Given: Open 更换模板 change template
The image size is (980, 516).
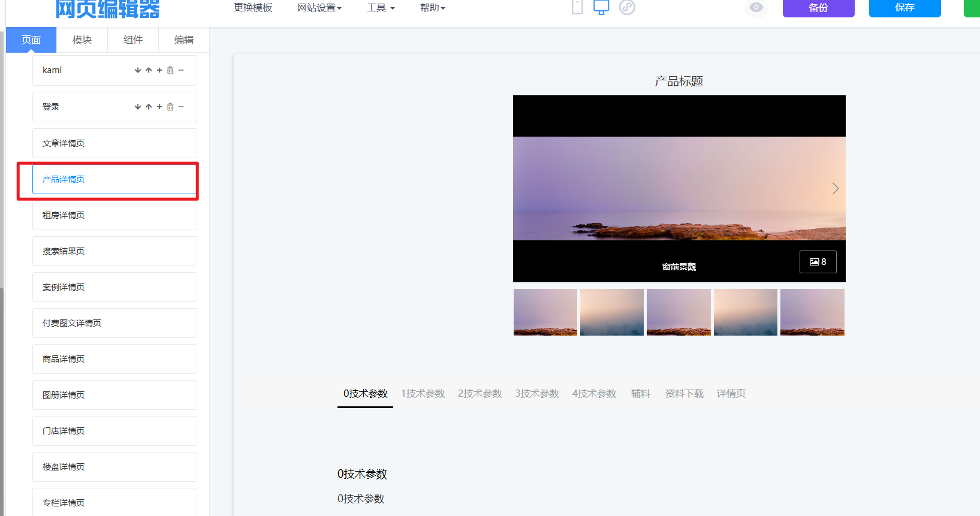Looking at the screenshot, I should click(x=253, y=8).
